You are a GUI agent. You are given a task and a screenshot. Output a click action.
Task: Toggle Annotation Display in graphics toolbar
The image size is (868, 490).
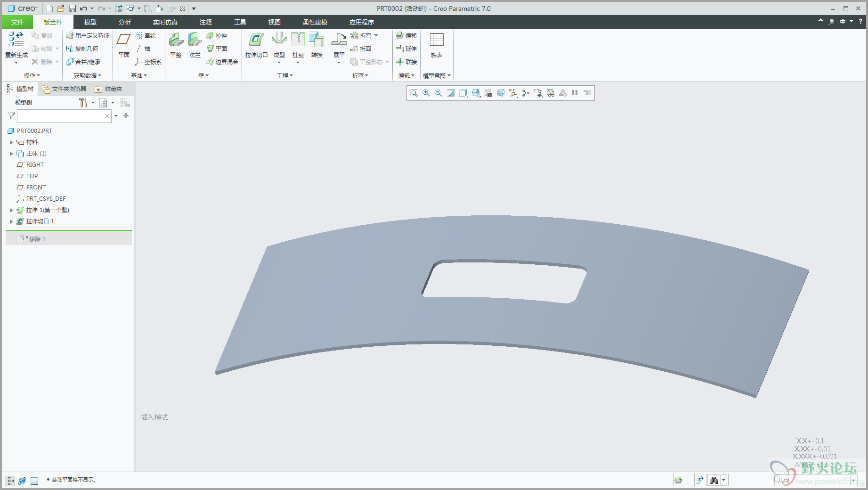pyautogui.click(x=538, y=93)
